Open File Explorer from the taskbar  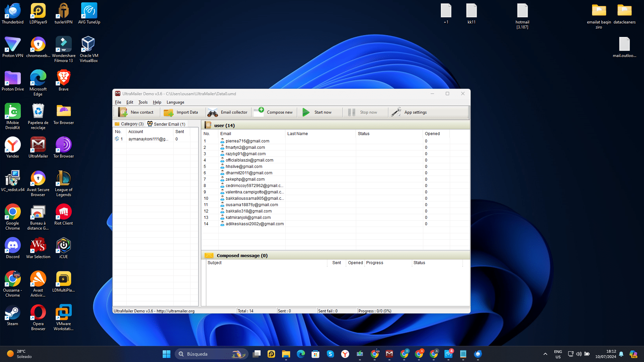(x=286, y=354)
